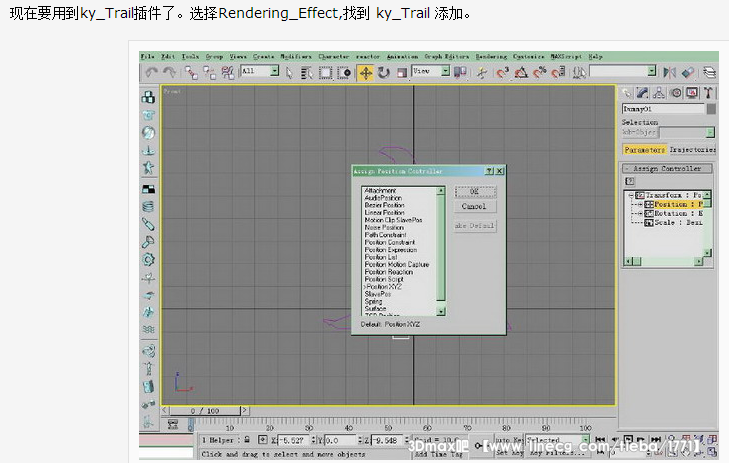Activate the Unlink Selection tool
The height and width of the screenshot is (463, 729).
point(209,73)
